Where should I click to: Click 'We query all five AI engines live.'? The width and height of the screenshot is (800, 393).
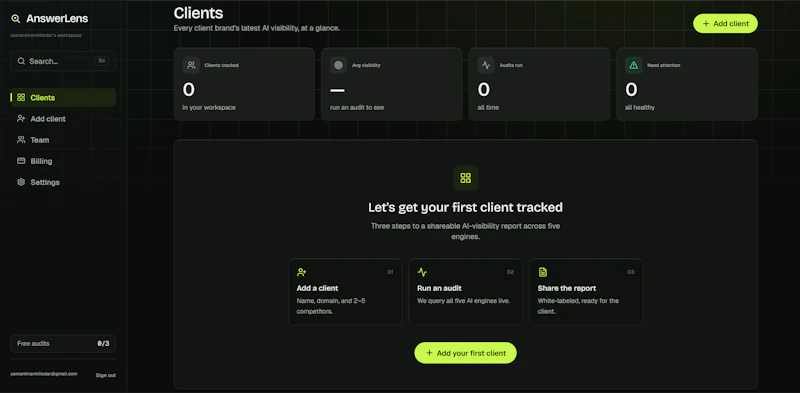click(463, 301)
